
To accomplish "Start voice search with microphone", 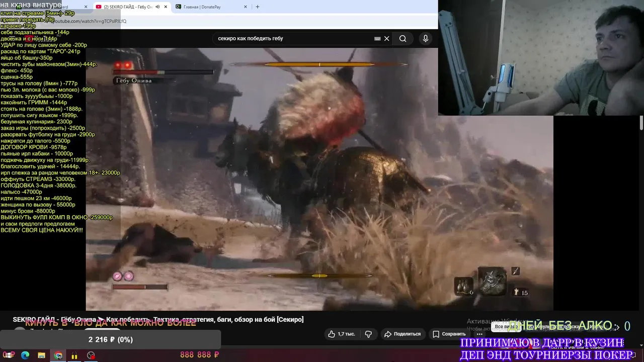I will pos(426,39).
